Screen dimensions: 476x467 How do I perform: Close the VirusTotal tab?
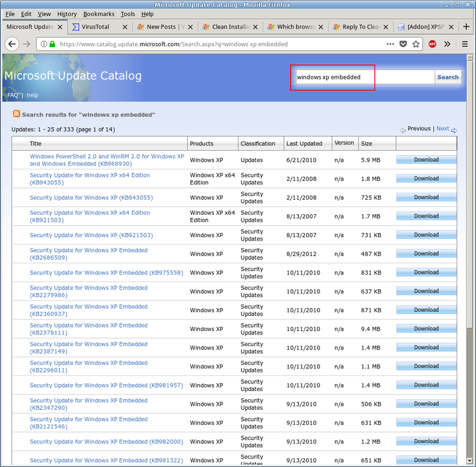click(125, 27)
